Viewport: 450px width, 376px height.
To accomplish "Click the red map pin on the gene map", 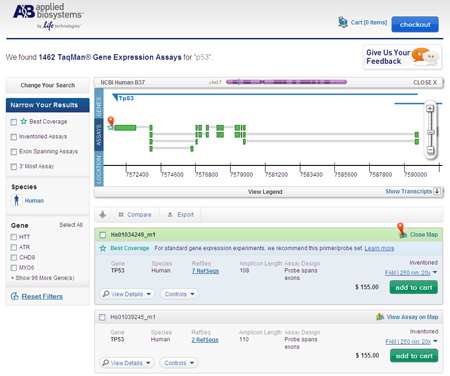I will (111, 121).
